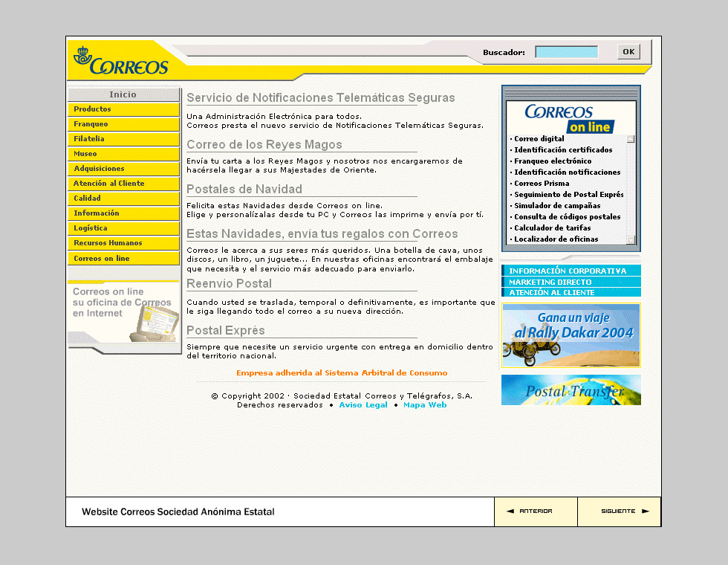Open the Mapa Web link

[x=425, y=404]
